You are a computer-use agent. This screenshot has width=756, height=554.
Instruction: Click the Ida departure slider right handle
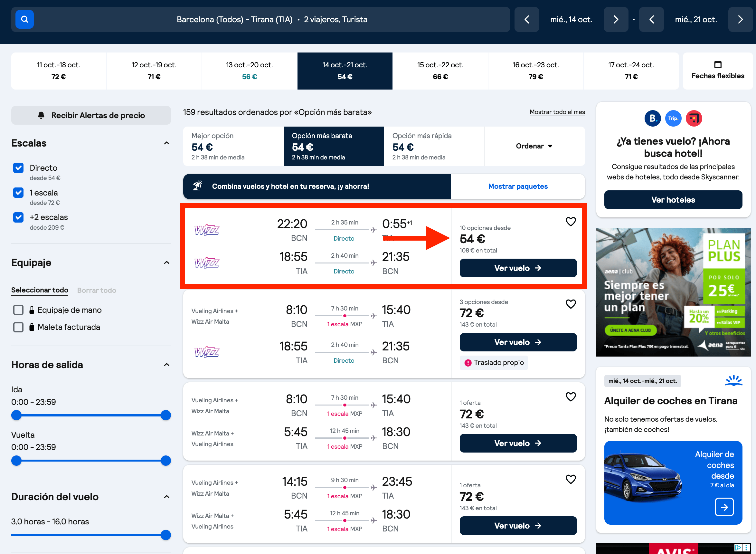click(x=165, y=415)
